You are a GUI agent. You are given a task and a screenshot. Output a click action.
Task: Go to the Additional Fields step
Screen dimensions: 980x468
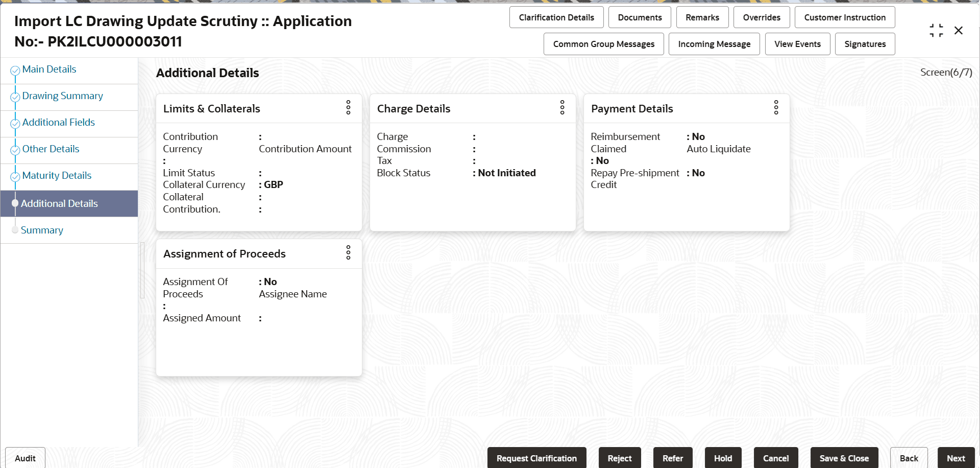pyautogui.click(x=58, y=123)
